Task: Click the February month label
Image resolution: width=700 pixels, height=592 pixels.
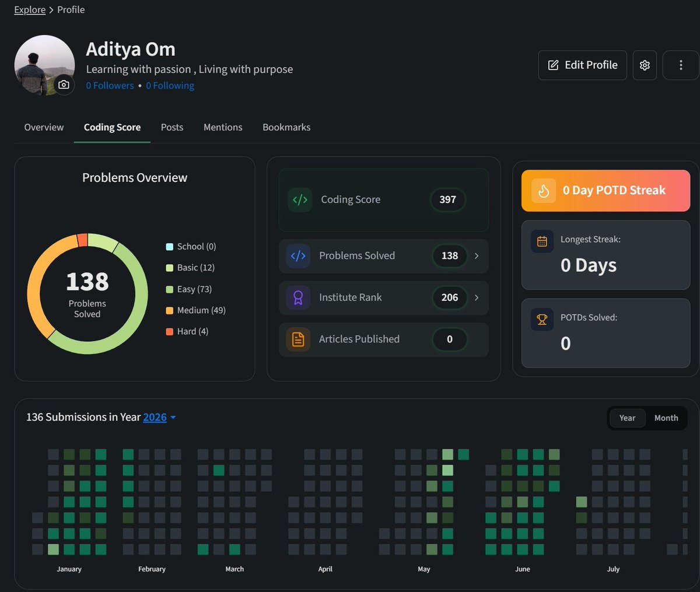Action: tap(152, 569)
